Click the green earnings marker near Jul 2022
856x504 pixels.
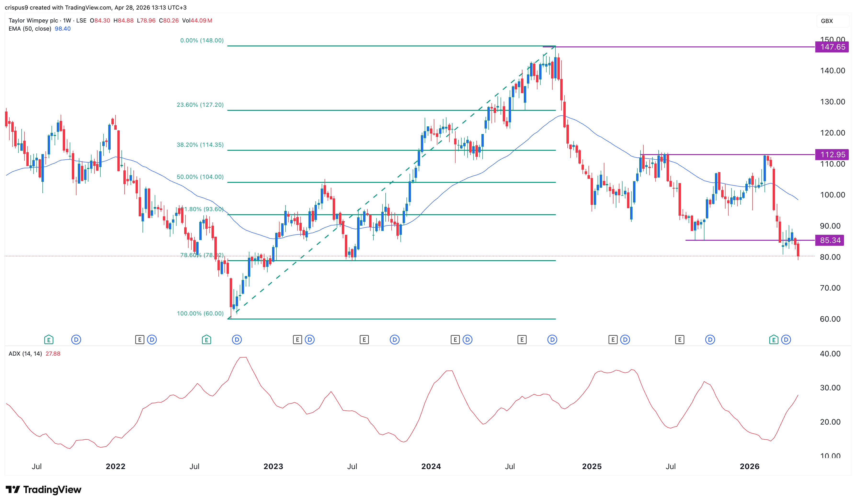206,339
